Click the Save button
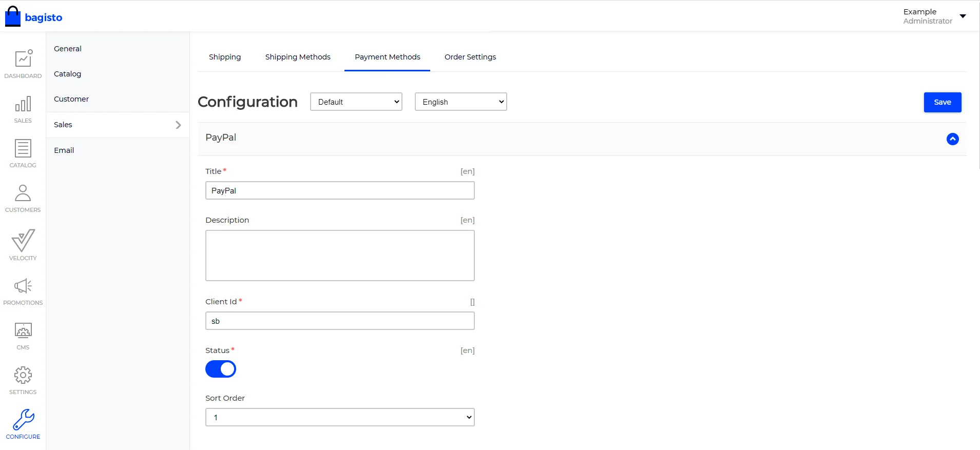This screenshot has width=980, height=450. click(942, 102)
